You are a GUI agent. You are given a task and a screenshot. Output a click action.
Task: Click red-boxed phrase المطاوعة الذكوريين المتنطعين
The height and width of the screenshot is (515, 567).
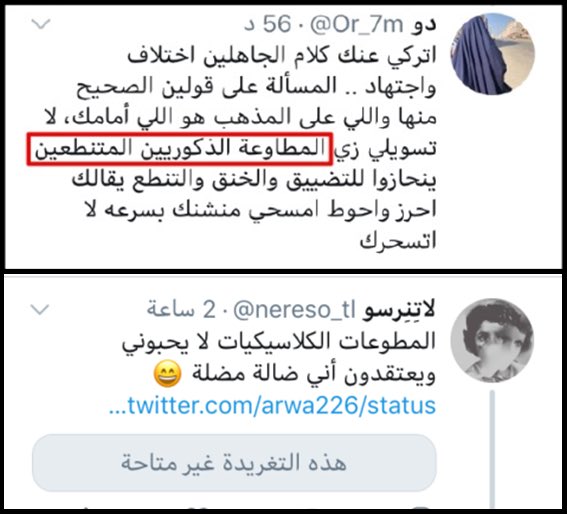pyautogui.click(x=180, y=149)
